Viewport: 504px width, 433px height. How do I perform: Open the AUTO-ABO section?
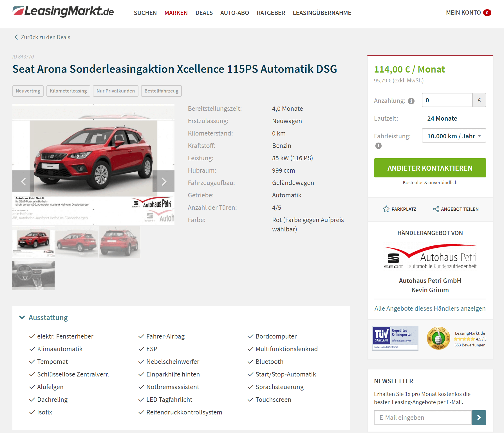235,13
